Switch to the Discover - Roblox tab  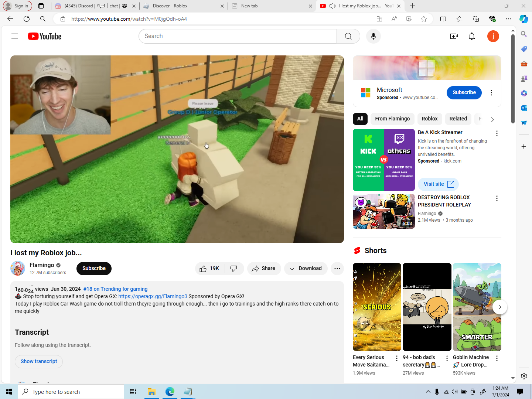point(183,6)
